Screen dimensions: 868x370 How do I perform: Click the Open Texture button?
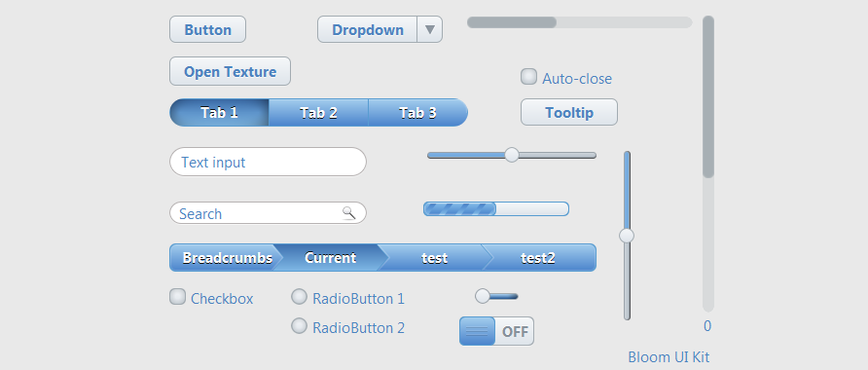[x=230, y=71]
